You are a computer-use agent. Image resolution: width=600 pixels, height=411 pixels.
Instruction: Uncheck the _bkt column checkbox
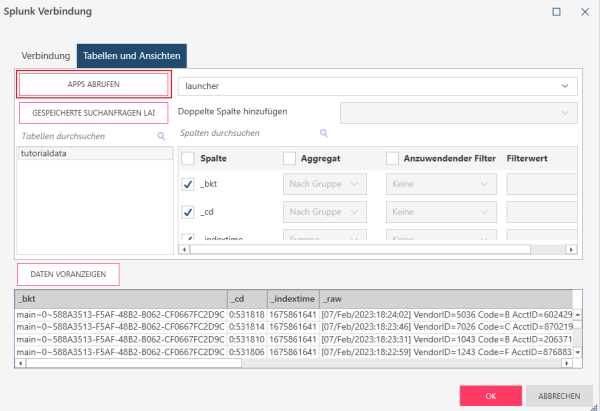[188, 184]
